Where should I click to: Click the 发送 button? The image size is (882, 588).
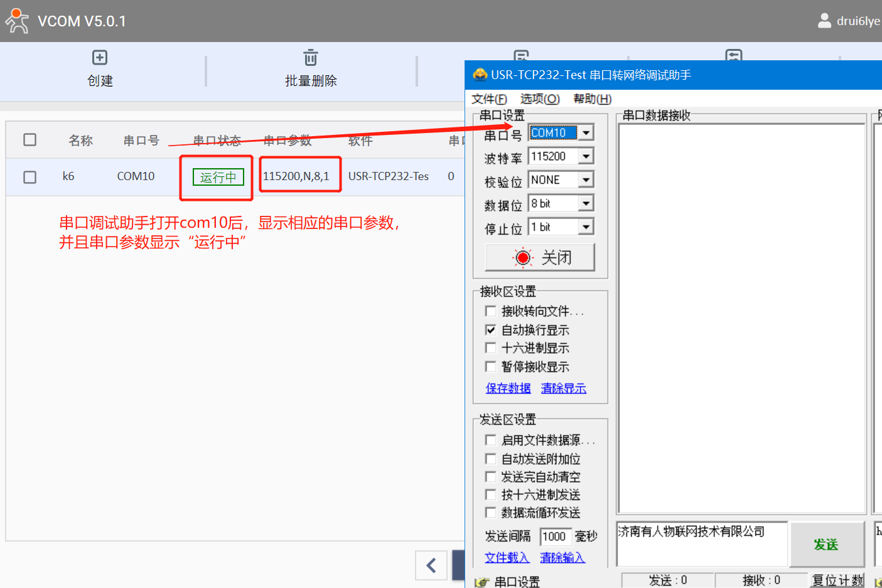click(x=827, y=544)
